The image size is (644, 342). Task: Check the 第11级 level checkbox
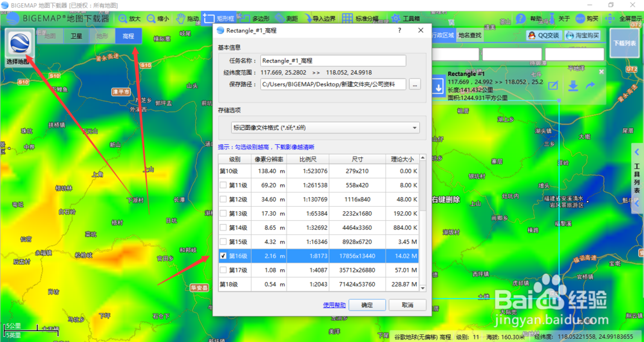click(223, 185)
